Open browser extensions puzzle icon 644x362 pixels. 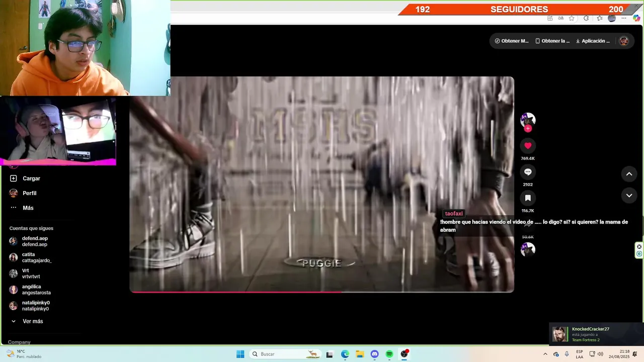586,18
